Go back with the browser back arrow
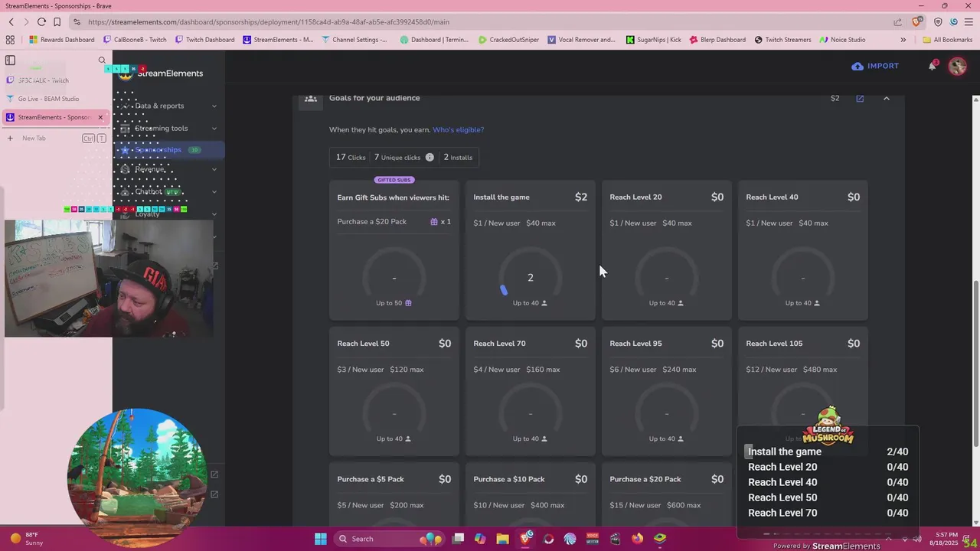Image resolution: width=980 pixels, height=551 pixels. point(11,22)
